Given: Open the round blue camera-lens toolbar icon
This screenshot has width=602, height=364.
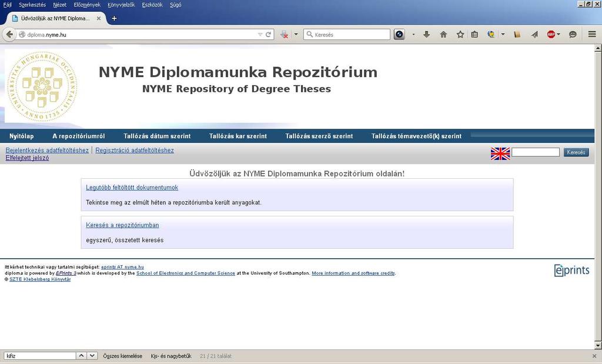Looking at the screenshot, I should pyautogui.click(x=399, y=35).
